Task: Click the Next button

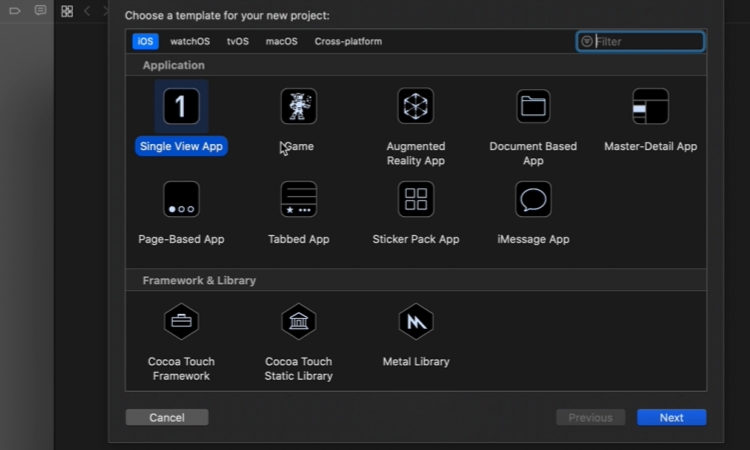Action: [x=672, y=417]
